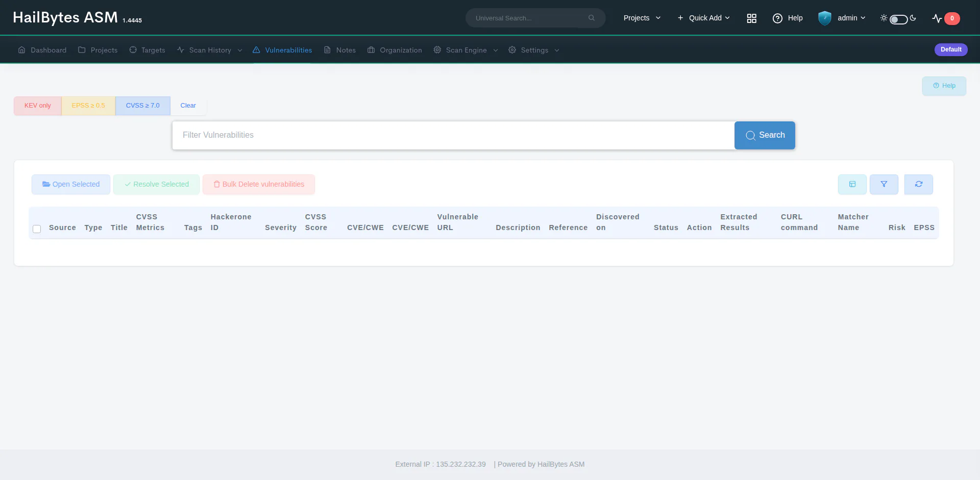Click the activity pulse icon with 0 badge
The image size is (980, 480).
coord(945,18)
